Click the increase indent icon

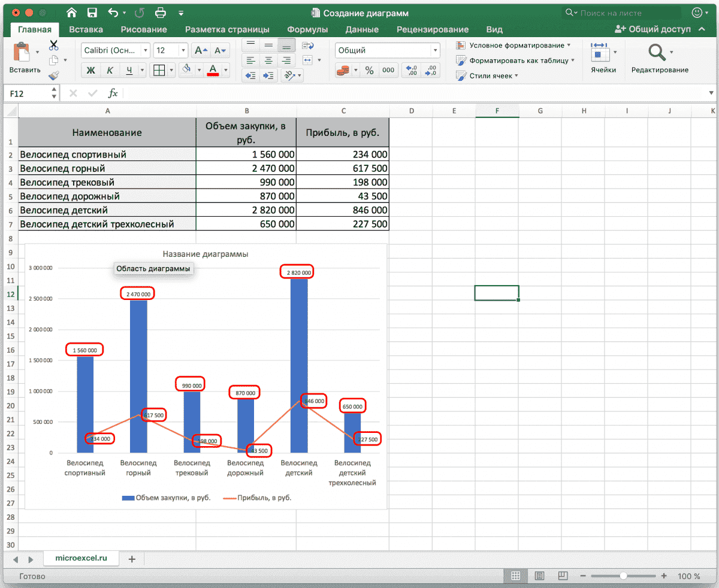[268, 75]
